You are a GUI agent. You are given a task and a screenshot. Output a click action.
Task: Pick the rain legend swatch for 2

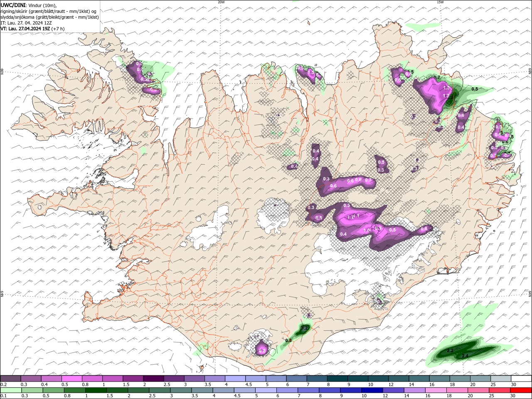coord(138,390)
